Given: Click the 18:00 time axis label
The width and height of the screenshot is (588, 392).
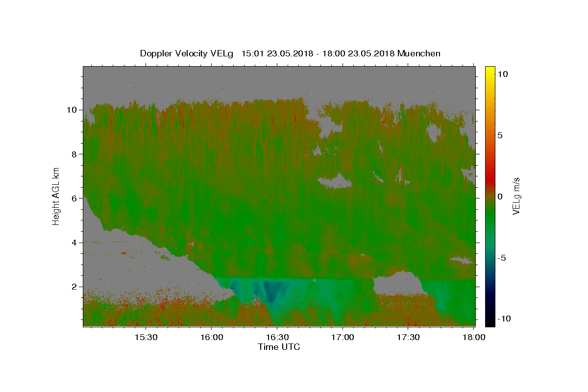Looking at the screenshot, I should pos(473,337).
